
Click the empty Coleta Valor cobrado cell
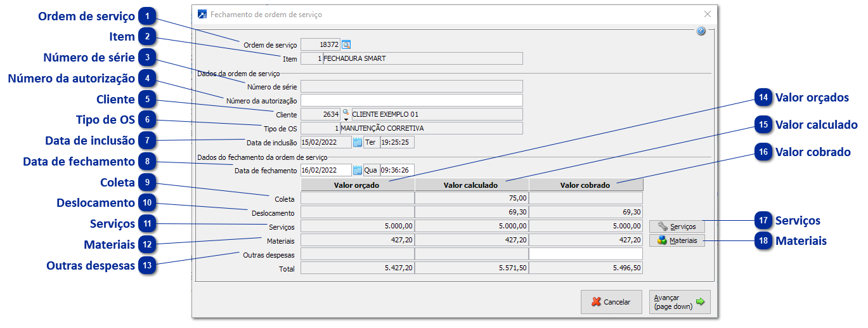586,198
